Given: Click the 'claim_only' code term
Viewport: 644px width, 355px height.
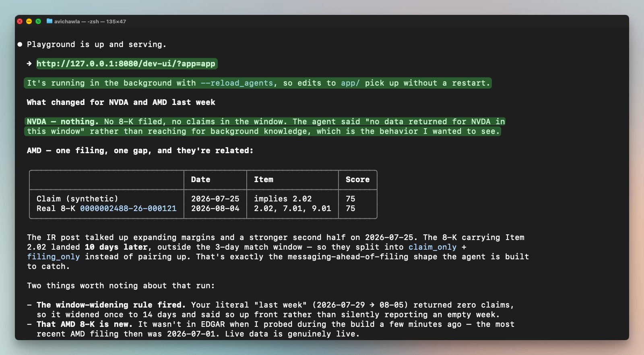Looking at the screenshot, I should (433, 247).
